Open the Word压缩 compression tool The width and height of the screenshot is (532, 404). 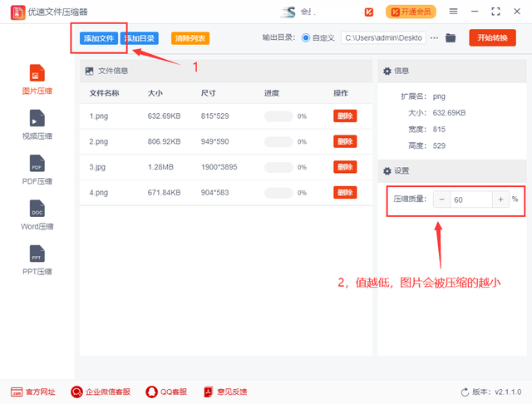[x=37, y=208]
